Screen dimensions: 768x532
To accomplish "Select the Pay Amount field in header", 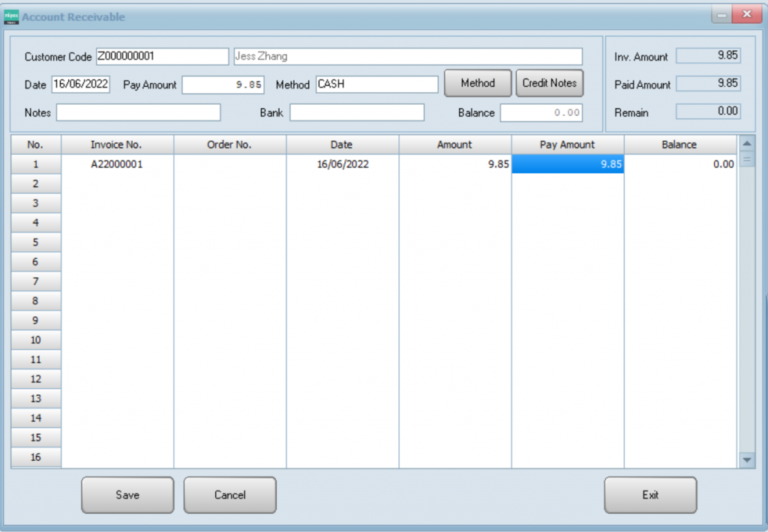I will [x=223, y=85].
